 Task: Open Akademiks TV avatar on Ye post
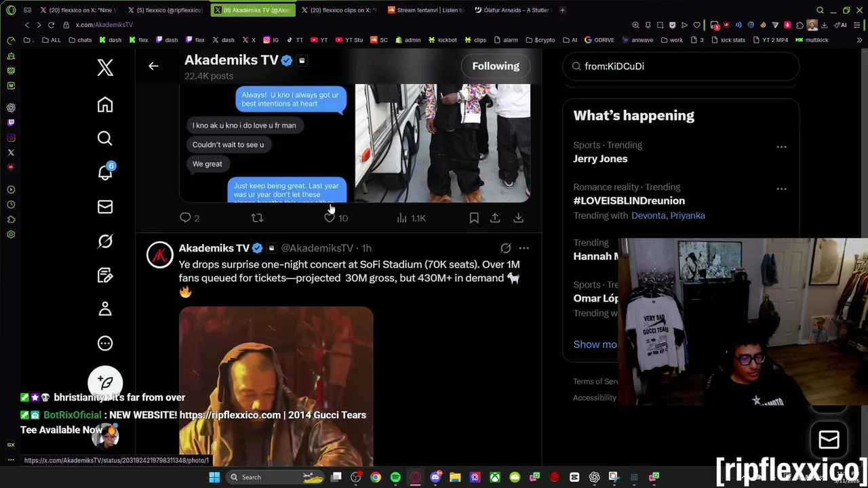pos(160,255)
